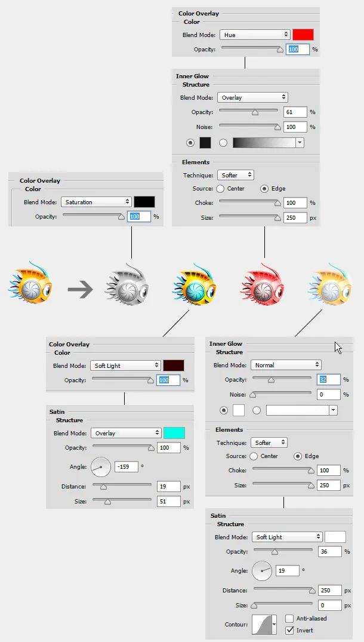This screenshot has width=364, height=642.
Task: Select Center source in Overlay Inner Glow
Action: (220, 189)
